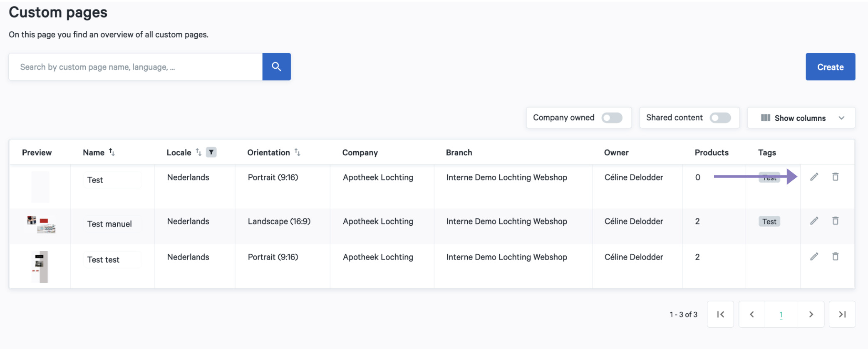Click the Tags column header

click(767, 152)
